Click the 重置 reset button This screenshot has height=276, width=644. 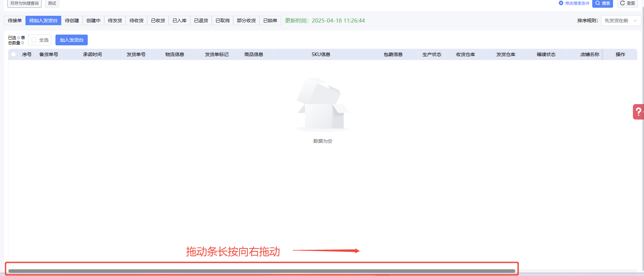(628, 3)
